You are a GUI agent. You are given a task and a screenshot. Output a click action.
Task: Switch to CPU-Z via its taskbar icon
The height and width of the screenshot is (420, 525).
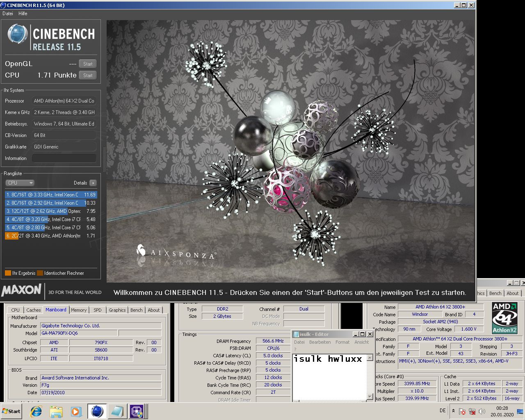pyautogui.click(x=137, y=411)
